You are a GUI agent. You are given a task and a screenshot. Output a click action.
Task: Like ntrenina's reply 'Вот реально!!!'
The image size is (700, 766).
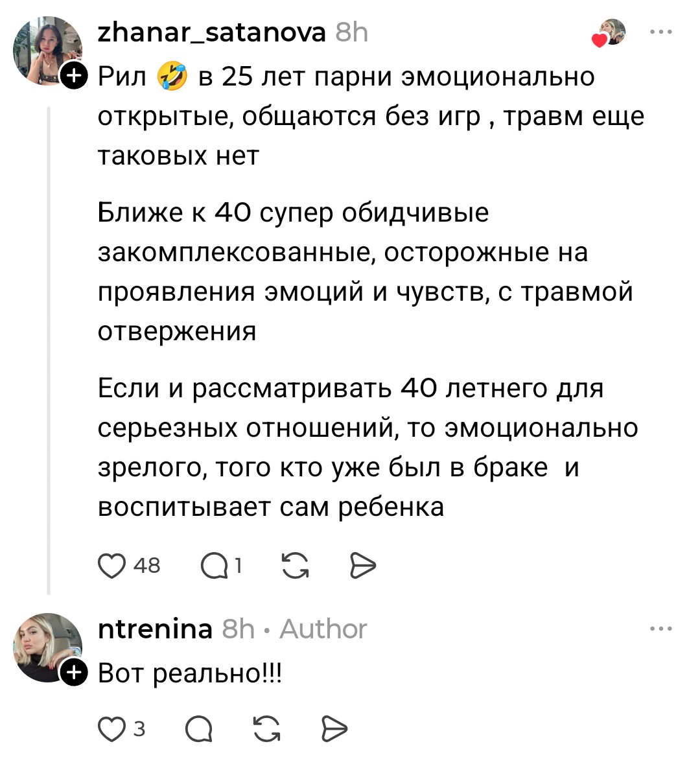coord(111,730)
